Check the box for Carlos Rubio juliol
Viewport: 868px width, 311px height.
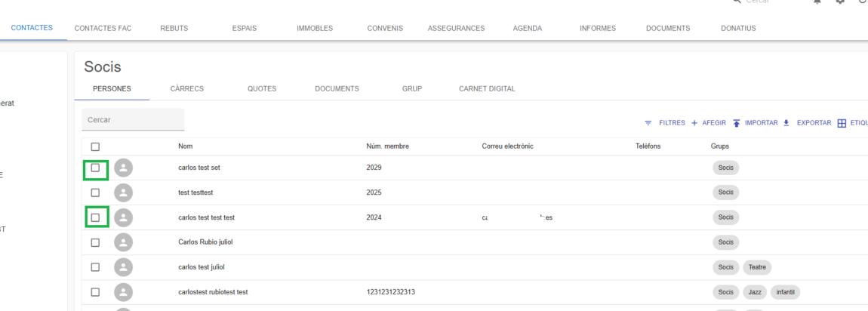(x=95, y=242)
